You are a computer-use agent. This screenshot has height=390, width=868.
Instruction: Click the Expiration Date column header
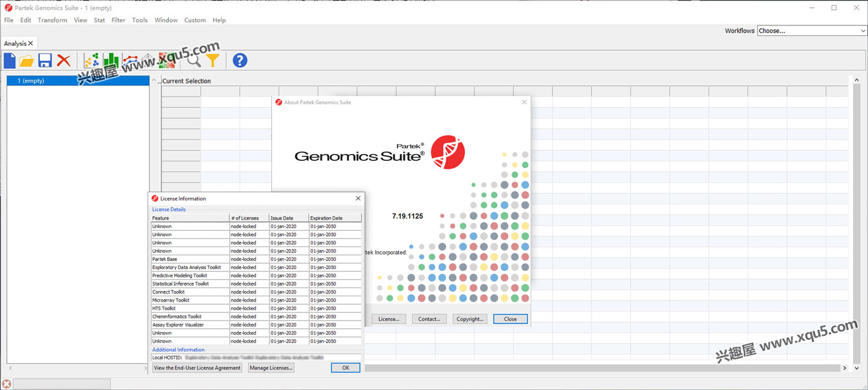[335, 218]
